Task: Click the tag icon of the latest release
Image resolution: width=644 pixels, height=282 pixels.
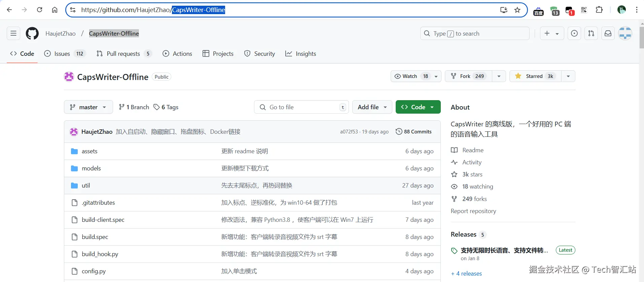Action: (x=454, y=251)
